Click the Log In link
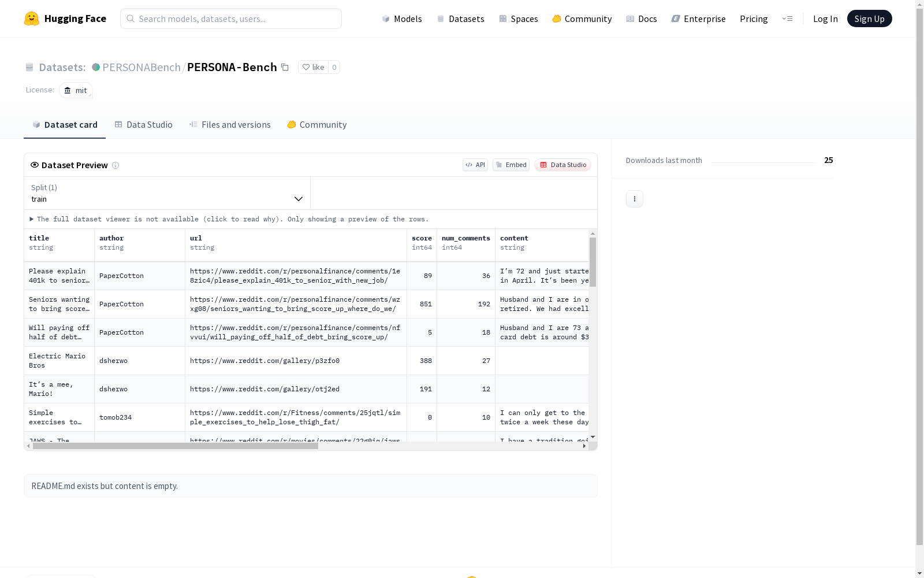924x578 pixels. tap(825, 18)
